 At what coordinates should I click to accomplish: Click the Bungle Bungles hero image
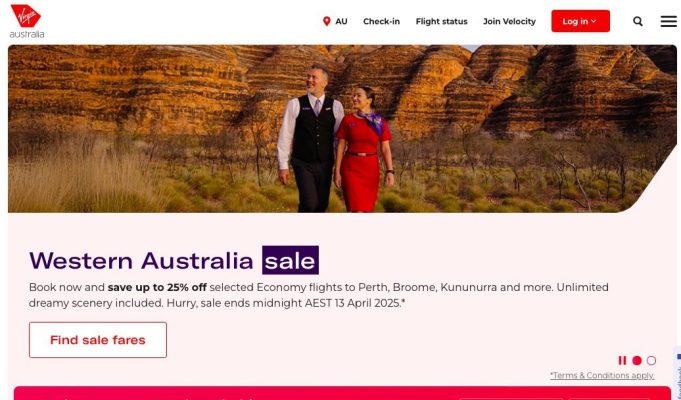(x=342, y=129)
